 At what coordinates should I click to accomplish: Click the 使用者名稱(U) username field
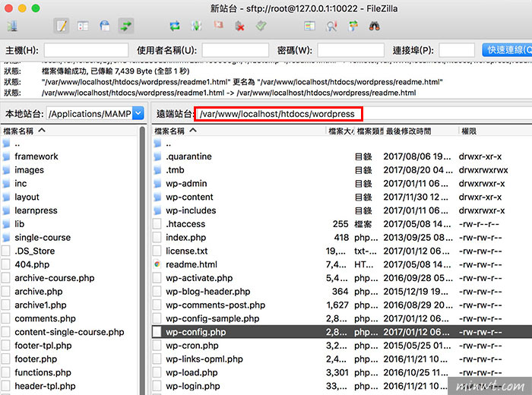235,50
